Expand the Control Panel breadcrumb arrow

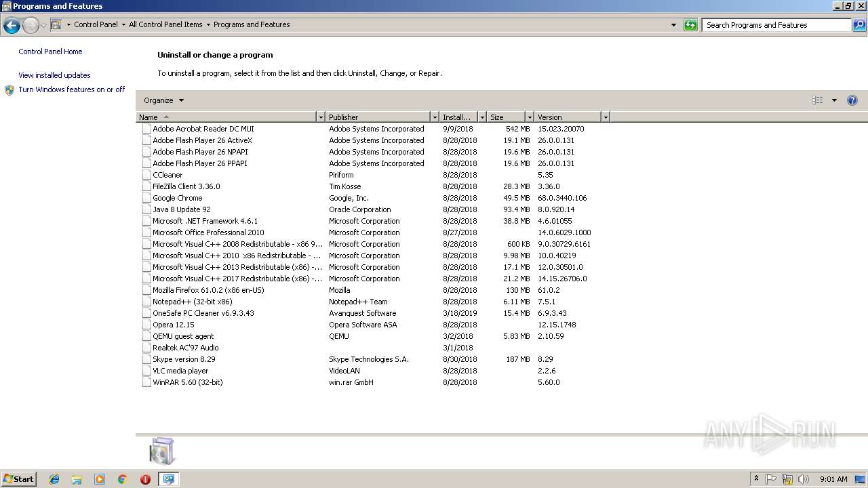click(123, 24)
